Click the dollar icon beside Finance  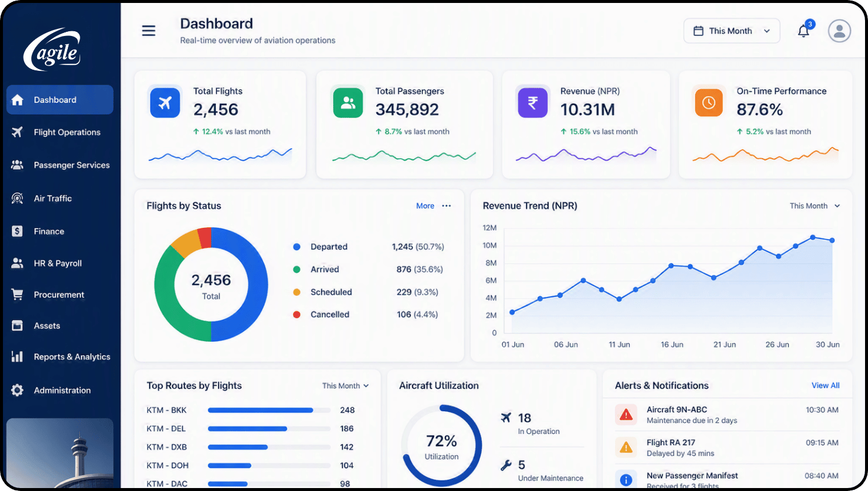coord(18,231)
